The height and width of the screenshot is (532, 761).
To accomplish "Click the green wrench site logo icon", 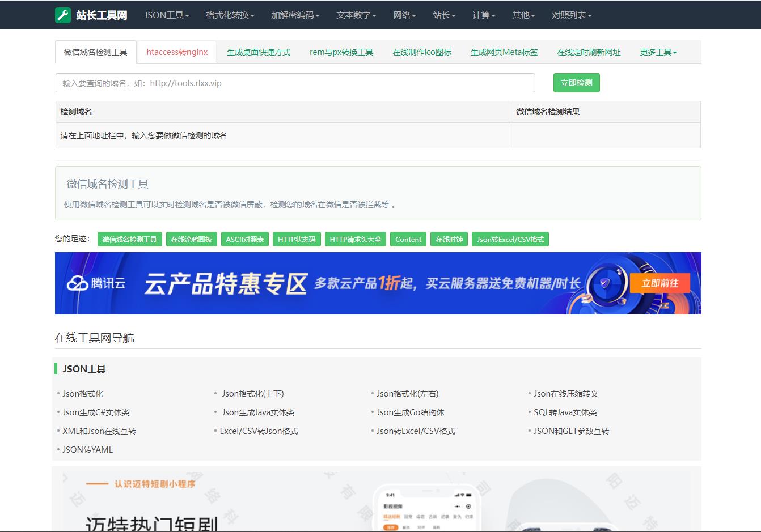I will tap(63, 15).
